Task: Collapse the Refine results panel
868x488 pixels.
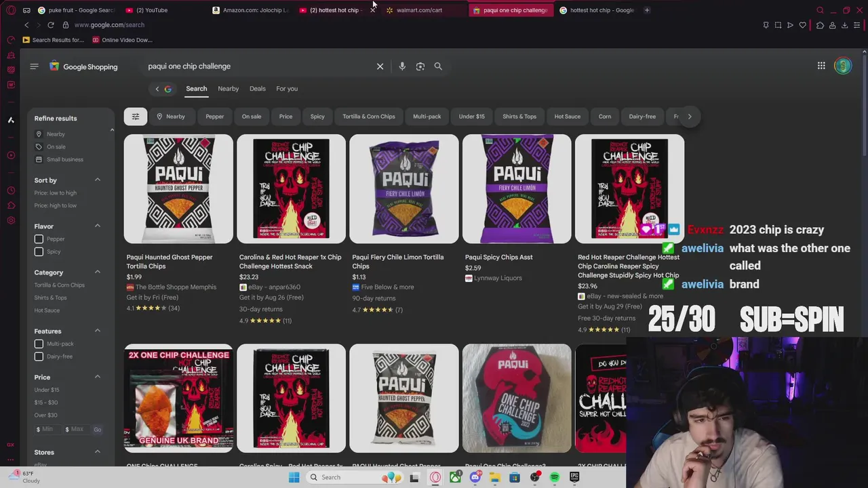Action: point(112,129)
